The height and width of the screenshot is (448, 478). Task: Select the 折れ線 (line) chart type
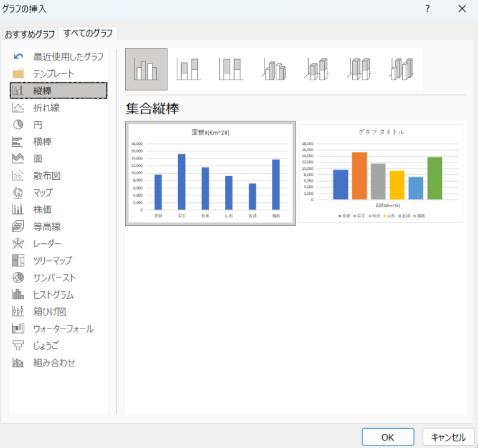coord(47,108)
